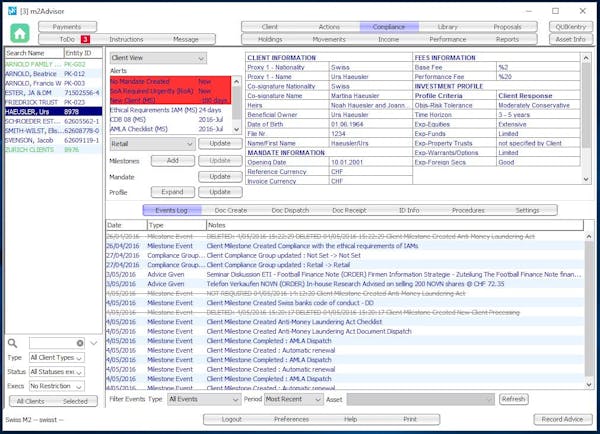The width and height of the screenshot is (600, 434).
Task: Open Message
Action: tap(186, 39)
